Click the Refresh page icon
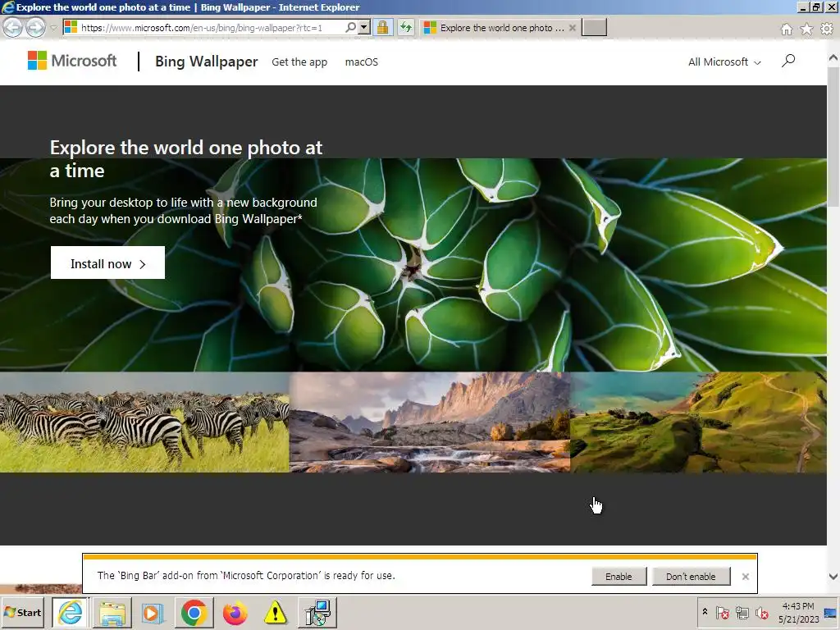The width and height of the screenshot is (840, 630). [406, 27]
